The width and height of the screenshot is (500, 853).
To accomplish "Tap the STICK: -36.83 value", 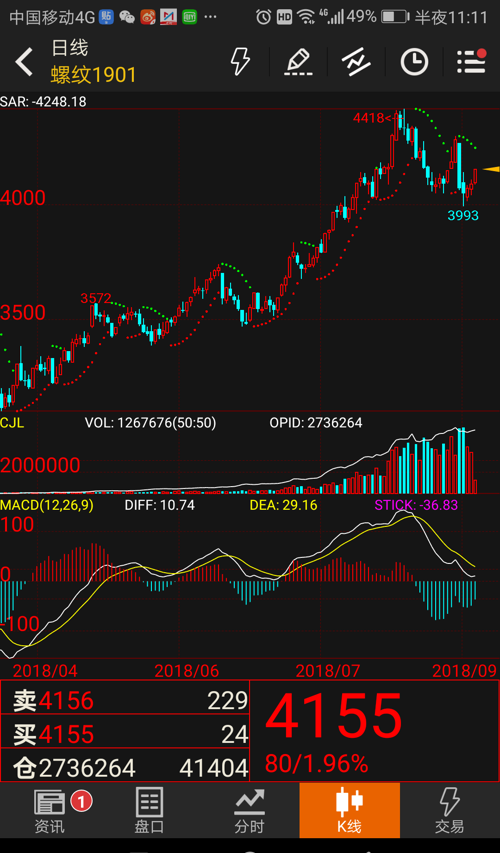I will (416, 505).
